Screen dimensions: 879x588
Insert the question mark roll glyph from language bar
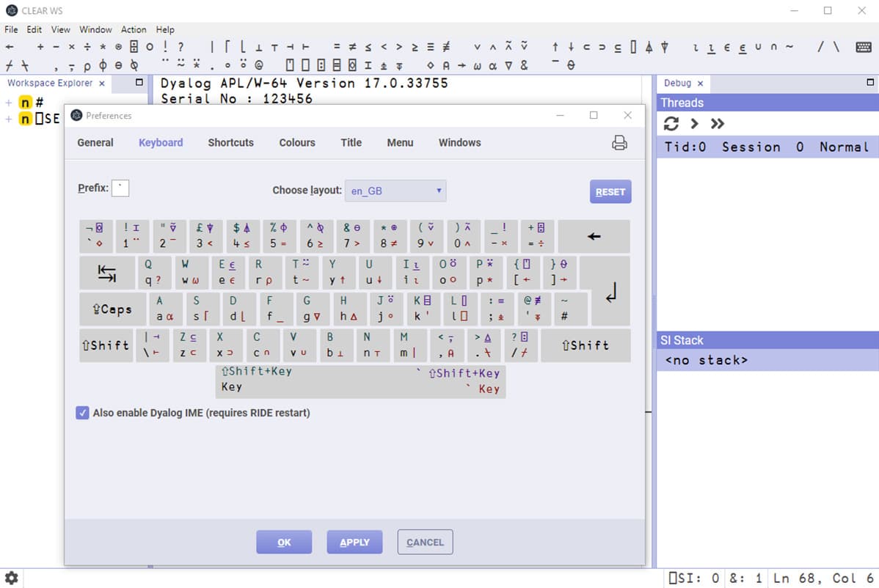click(x=180, y=47)
